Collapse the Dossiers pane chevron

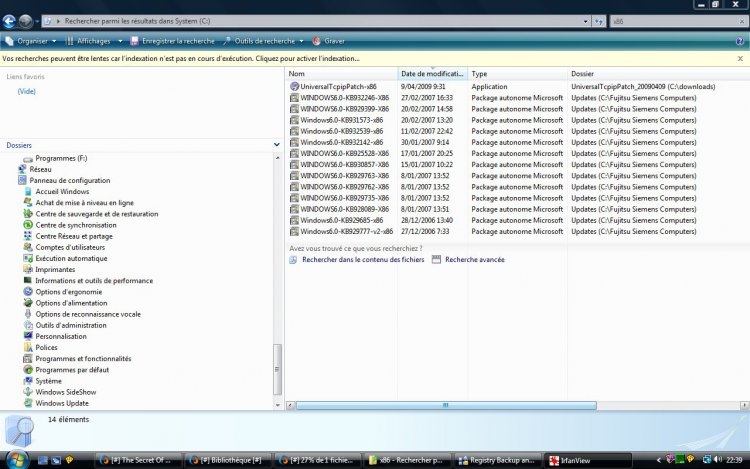pyautogui.click(x=276, y=144)
